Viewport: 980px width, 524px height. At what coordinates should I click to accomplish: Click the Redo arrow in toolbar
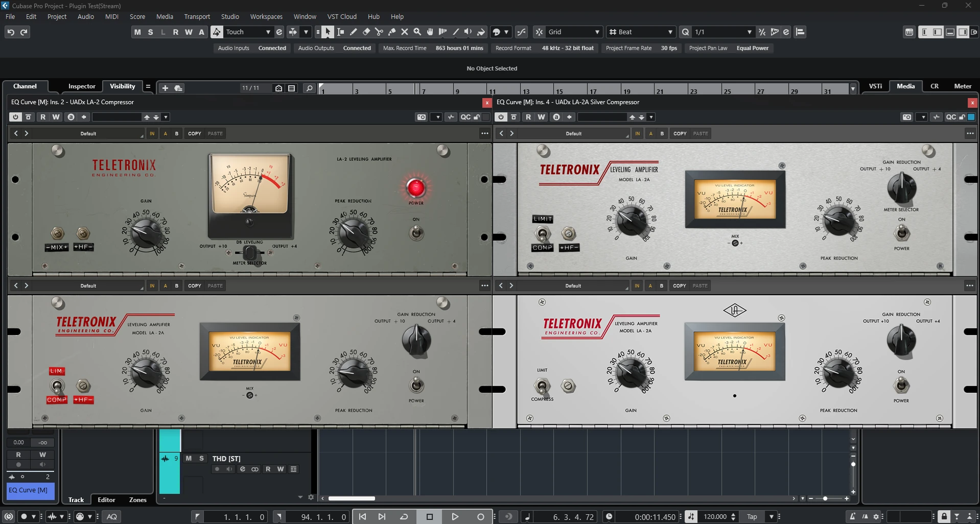tap(24, 32)
